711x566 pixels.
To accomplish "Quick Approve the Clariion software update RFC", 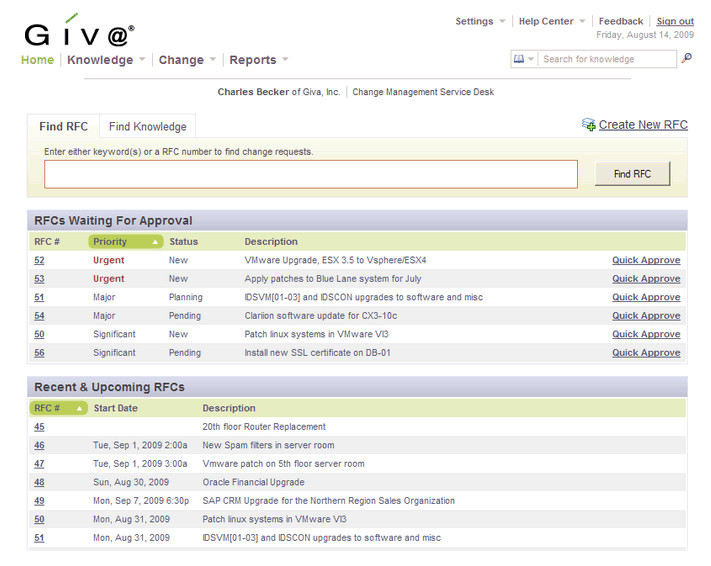I will [x=646, y=316].
